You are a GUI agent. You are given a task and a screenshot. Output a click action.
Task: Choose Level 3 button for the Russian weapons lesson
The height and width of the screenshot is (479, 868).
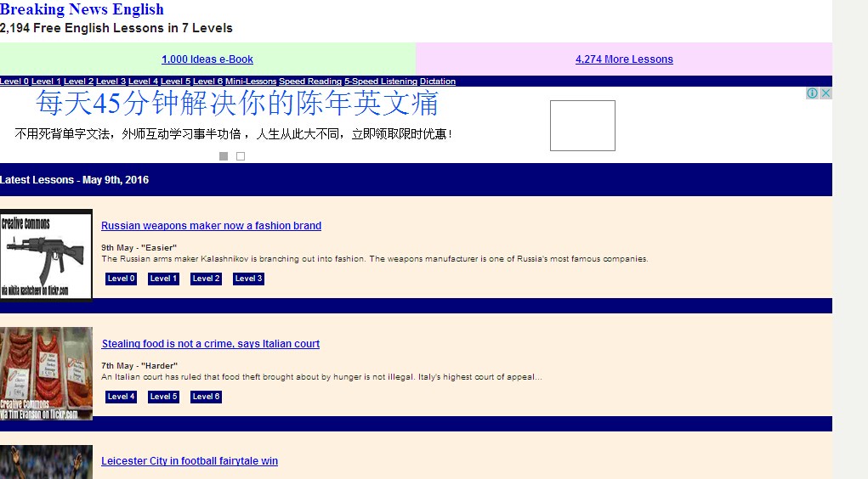(248, 279)
